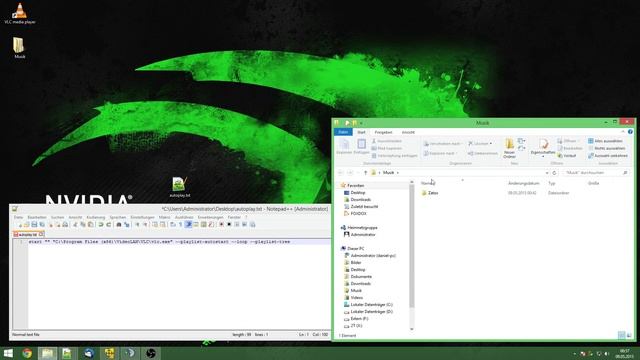This screenshot has width=640, height=360.
Task: Switch Explorer to large icons view
Action: (629, 335)
